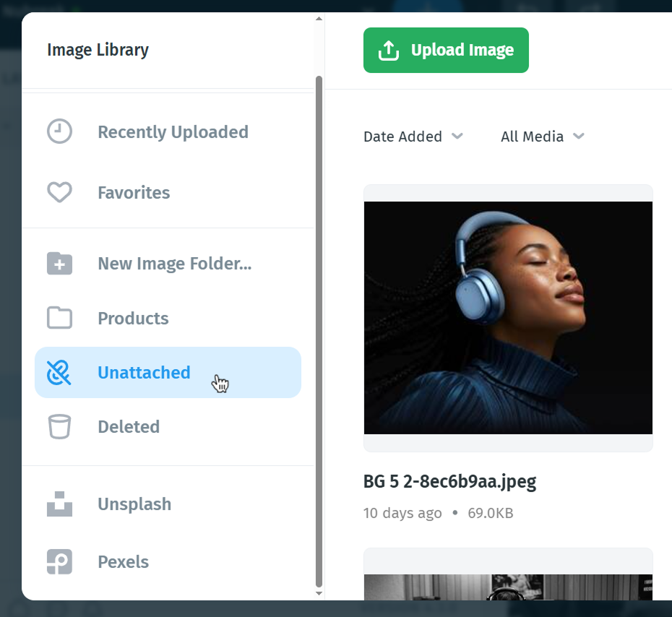This screenshot has width=672, height=617.
Task: Click the Pexels logo icon
Action: coord(59,561)
